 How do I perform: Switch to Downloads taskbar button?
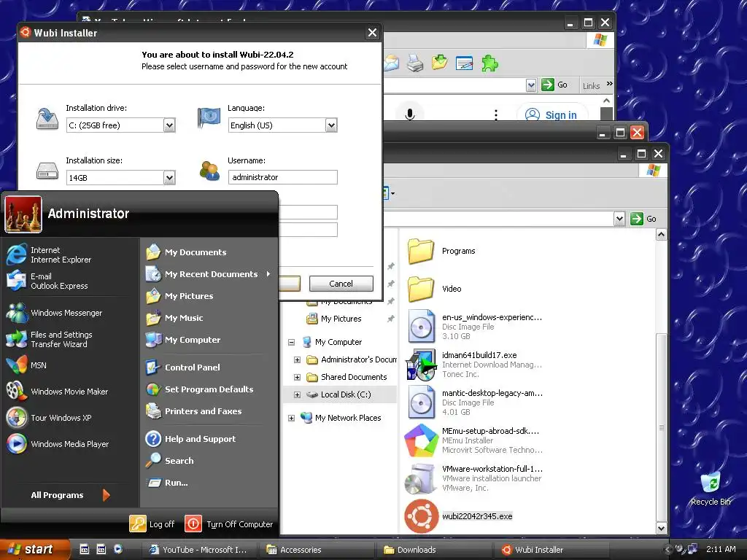pos(433,550)
